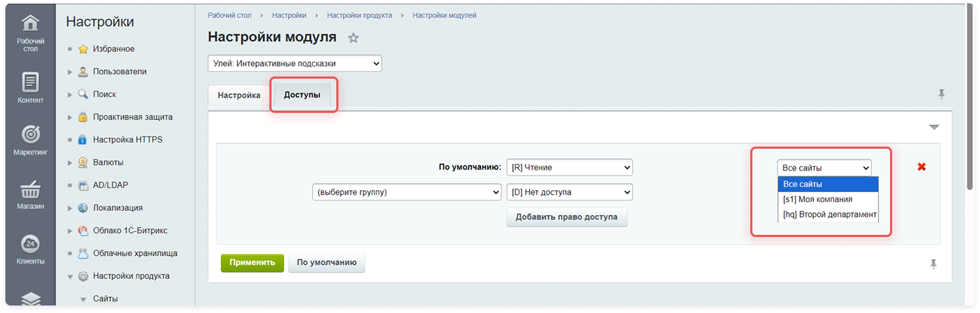Add page to favorites with star icon
Viewport: 980px width, 313px height.
click(x=353, y=38)
